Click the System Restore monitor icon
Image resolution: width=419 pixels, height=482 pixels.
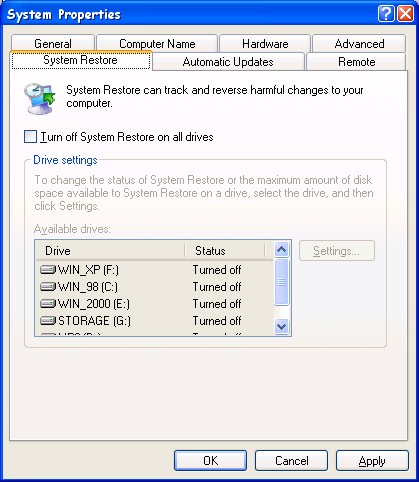(40, 98)
